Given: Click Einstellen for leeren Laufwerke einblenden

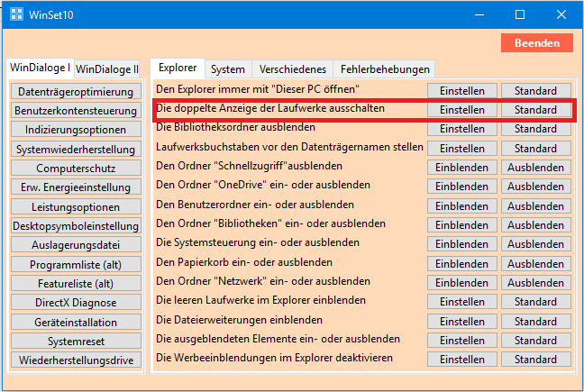Looking at the screenshot, I should [461, 302].
